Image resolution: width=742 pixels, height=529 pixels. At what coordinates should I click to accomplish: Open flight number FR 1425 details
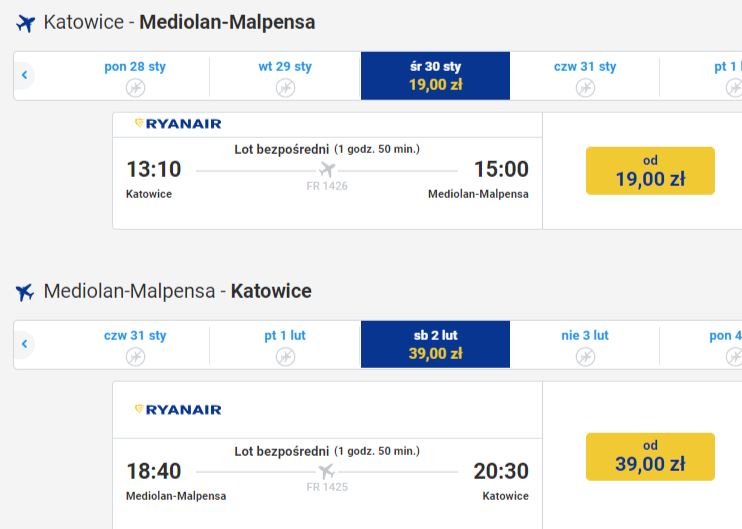point(327,487)
